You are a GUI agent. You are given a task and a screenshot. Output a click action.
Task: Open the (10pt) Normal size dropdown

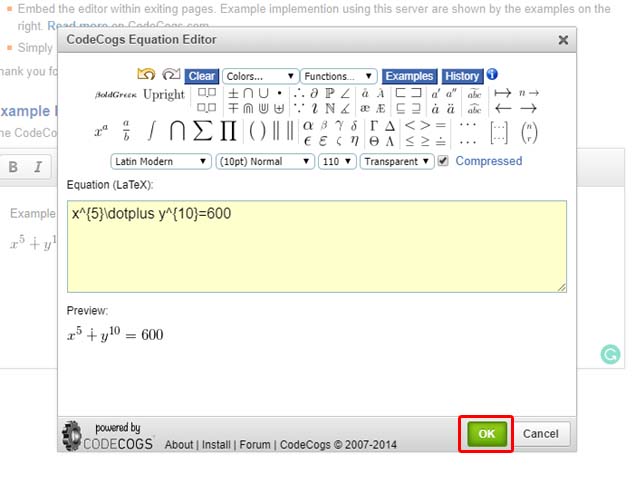click(265, 162)
